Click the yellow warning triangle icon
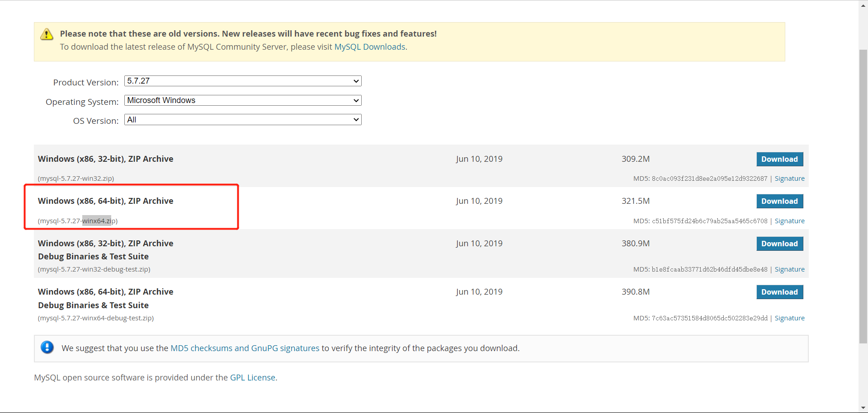This screenshot has width=868, height=413. 47,34
